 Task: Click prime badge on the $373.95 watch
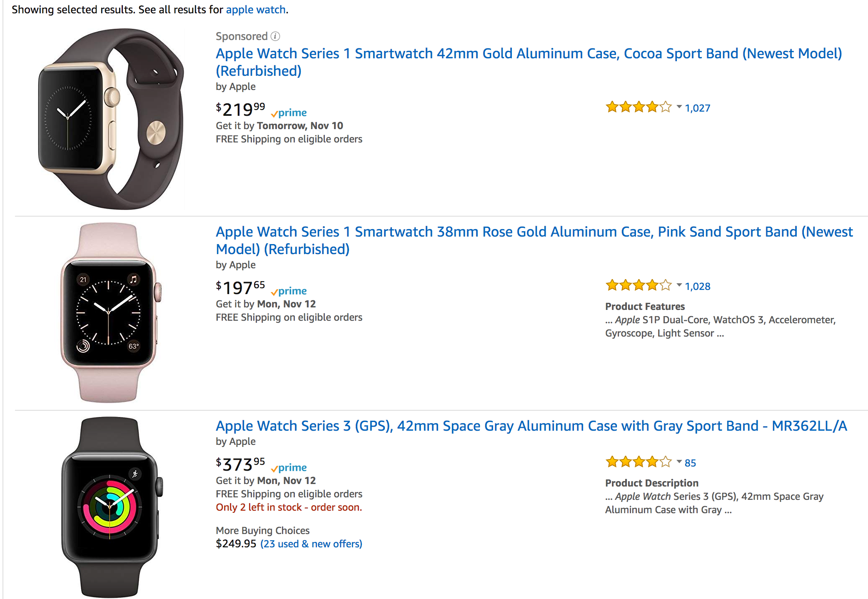[x=289, y=468]
